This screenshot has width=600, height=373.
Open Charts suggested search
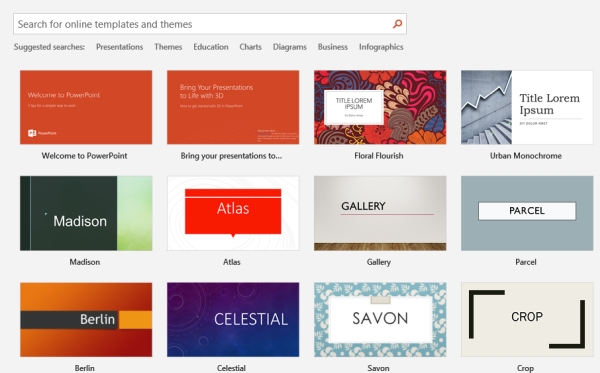click(x=251, y=47)
